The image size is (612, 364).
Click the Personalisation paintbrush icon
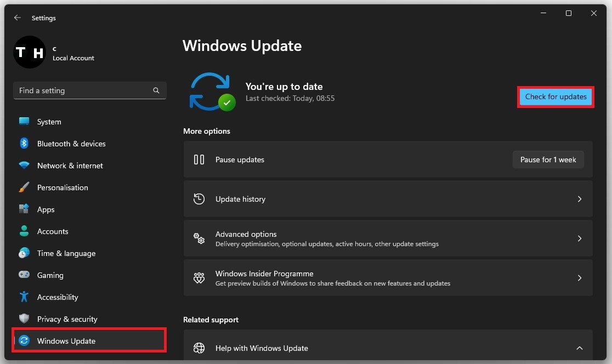pyautogui.click(x=24, y=187)
